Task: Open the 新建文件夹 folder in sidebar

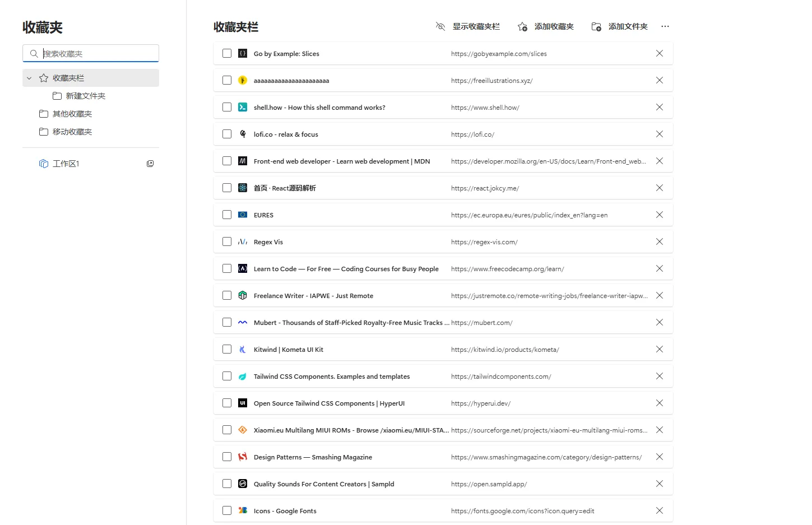Action: (85, 96)
